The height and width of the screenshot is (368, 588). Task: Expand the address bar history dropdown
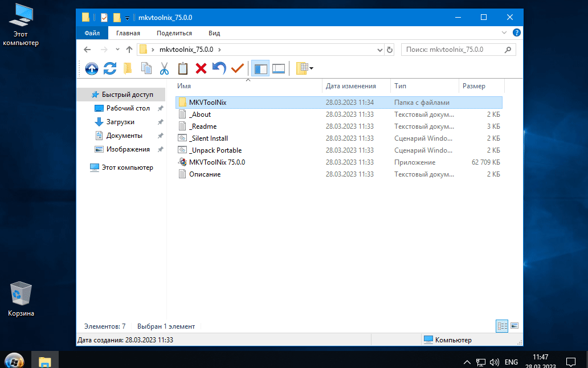coord(379,50)
